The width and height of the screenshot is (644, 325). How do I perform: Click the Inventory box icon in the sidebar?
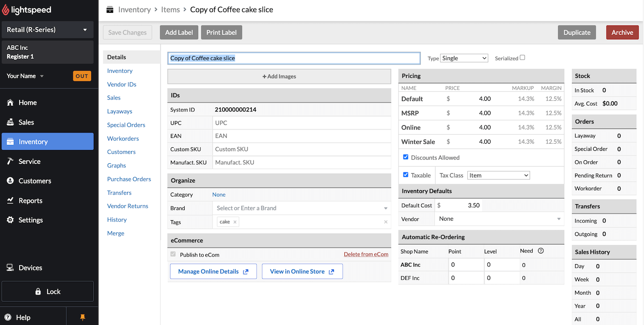pos(10,142)
